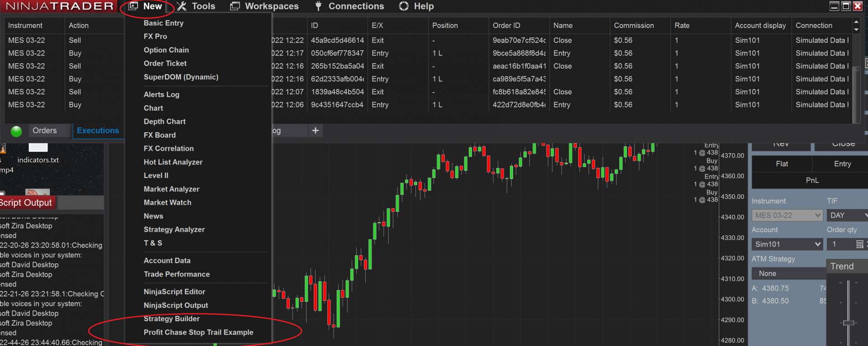Launch SuperDOM (Dynamic)
The height and width of the screenshot is (346, 868).
click(x=181, y=77)
